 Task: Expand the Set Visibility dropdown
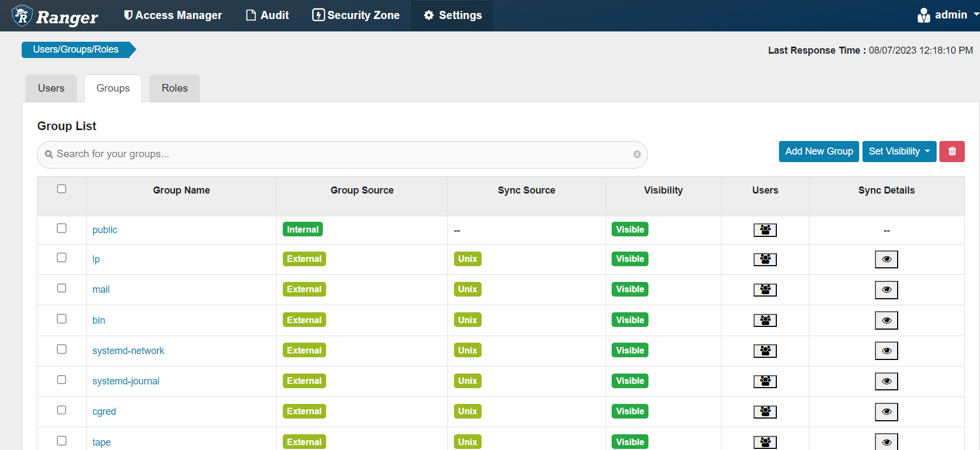(x=899, y=151)
